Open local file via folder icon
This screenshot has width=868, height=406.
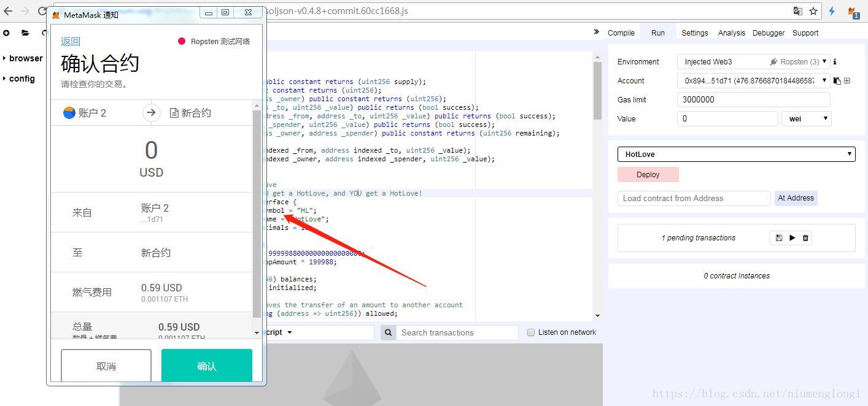[x=25, y=33]
